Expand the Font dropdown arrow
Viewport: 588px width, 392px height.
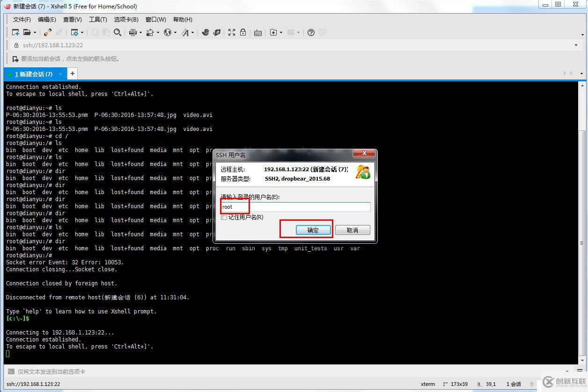pos(192,33)
